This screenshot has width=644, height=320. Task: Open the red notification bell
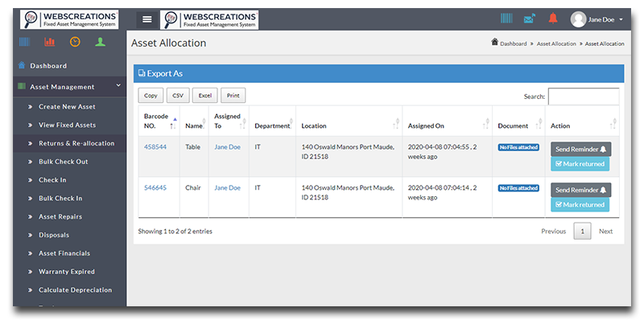[x=553, y=18]
